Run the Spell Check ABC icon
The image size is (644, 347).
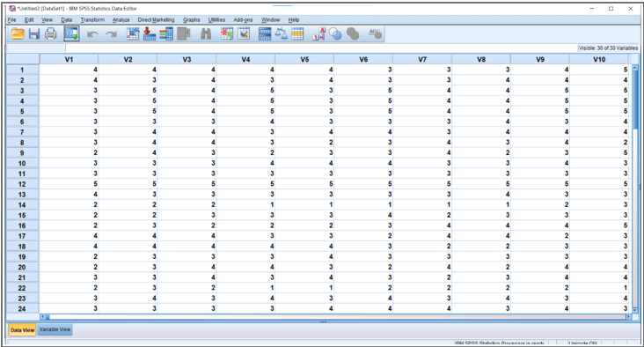[375, 33]
